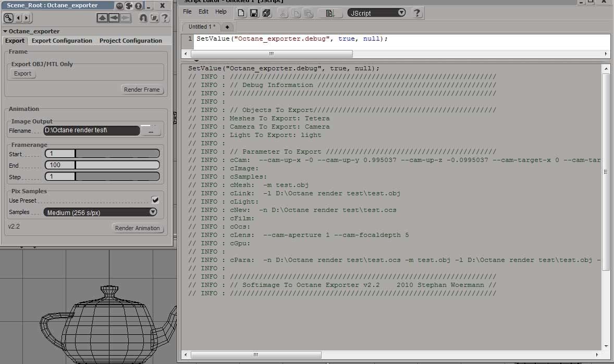Screen dimensions: 614x364
Task: Open the Help menu
Action: 221,12
